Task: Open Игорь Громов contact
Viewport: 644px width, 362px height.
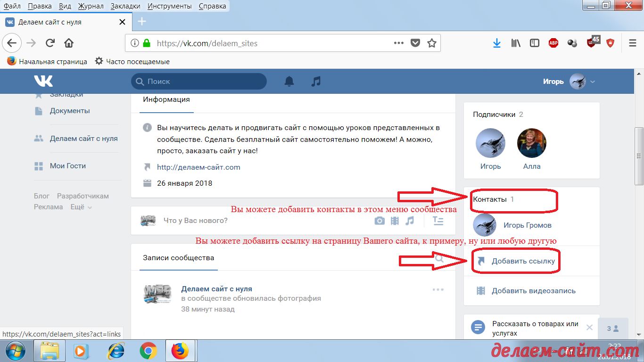Action: click(527, 225)
